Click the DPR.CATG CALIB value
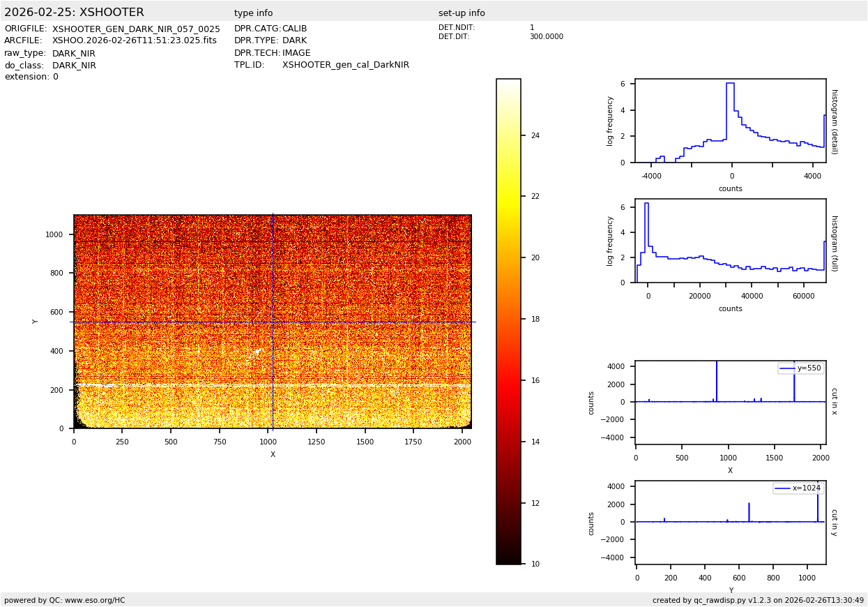Viewport: 868px width, 607px height. tap(294, 29)
